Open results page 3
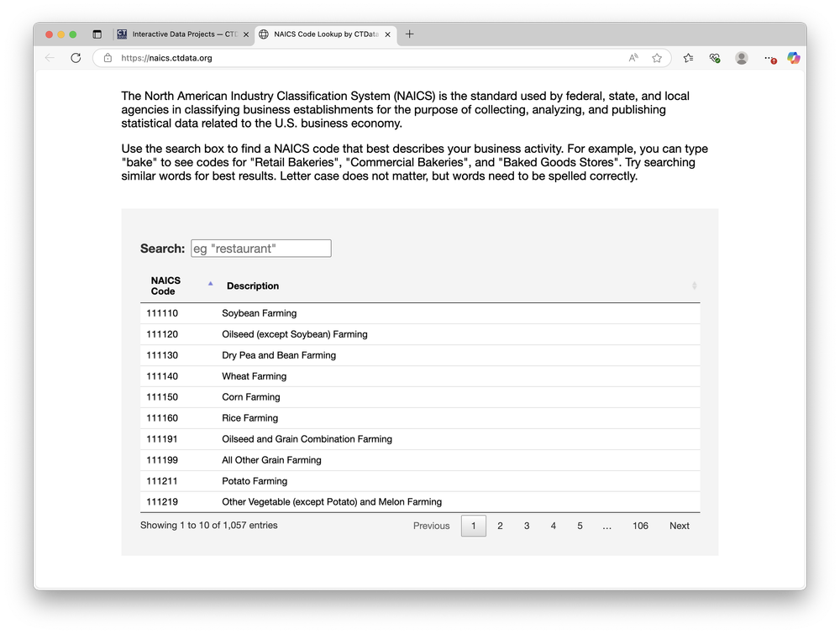This screenshot has height=634, width=840. pos(527,525)
